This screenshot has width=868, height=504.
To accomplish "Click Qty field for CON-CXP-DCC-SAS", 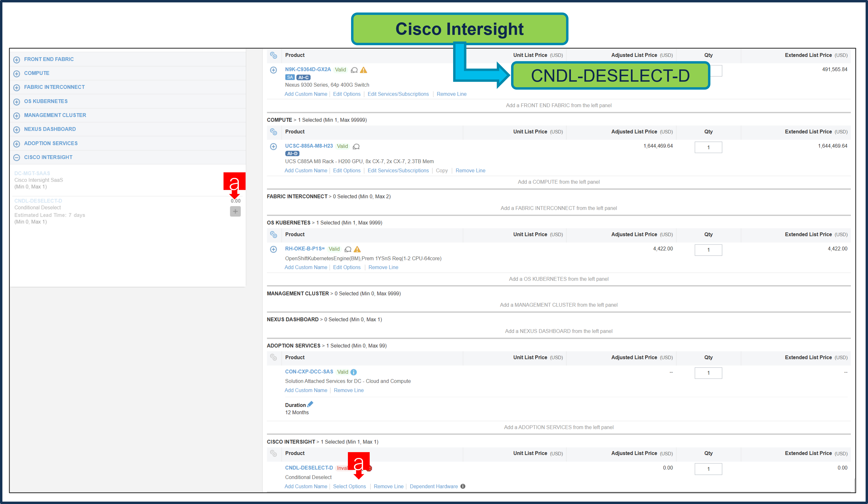I will click(708, 373).
